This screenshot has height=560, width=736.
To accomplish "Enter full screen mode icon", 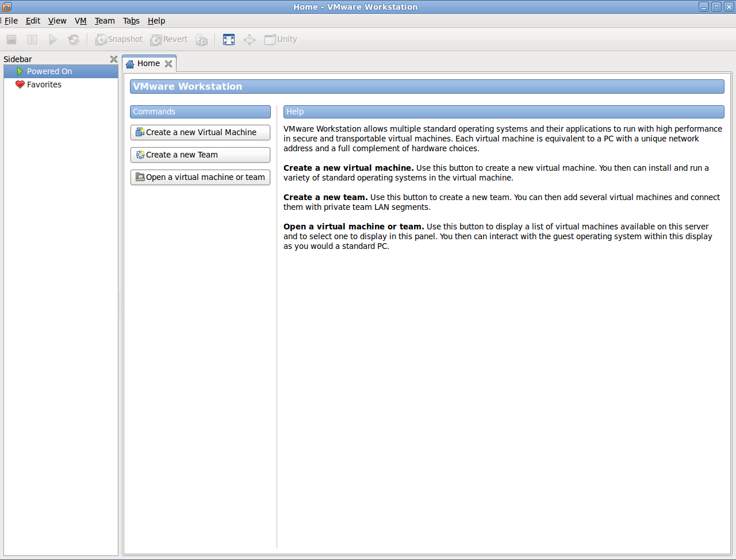I will [229, 40].
